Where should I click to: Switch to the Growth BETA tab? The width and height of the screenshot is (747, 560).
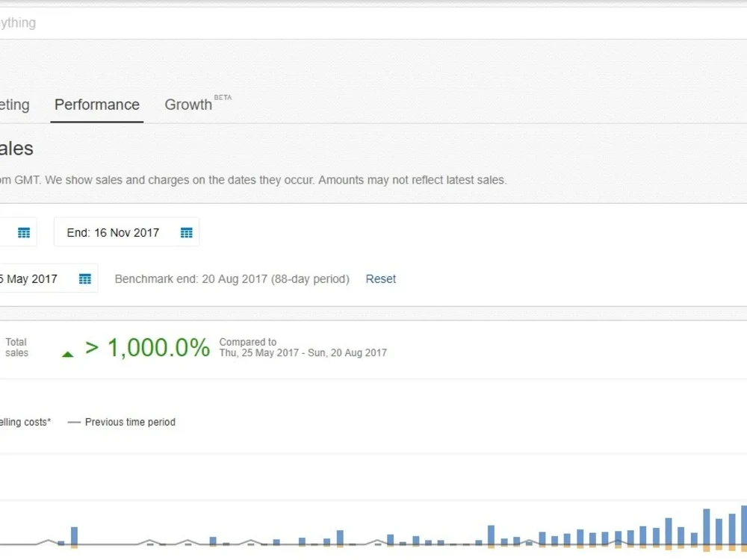click(198, 104)
